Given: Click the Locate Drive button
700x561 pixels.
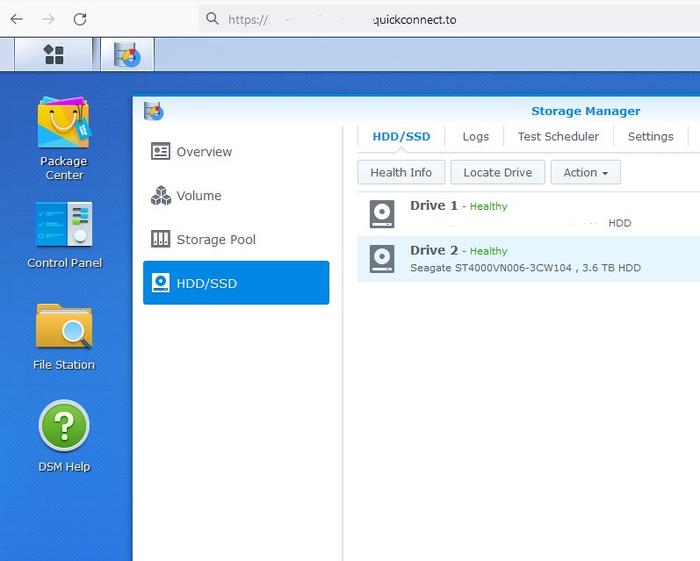Looking at the screenshot, I should pos(497,172).
